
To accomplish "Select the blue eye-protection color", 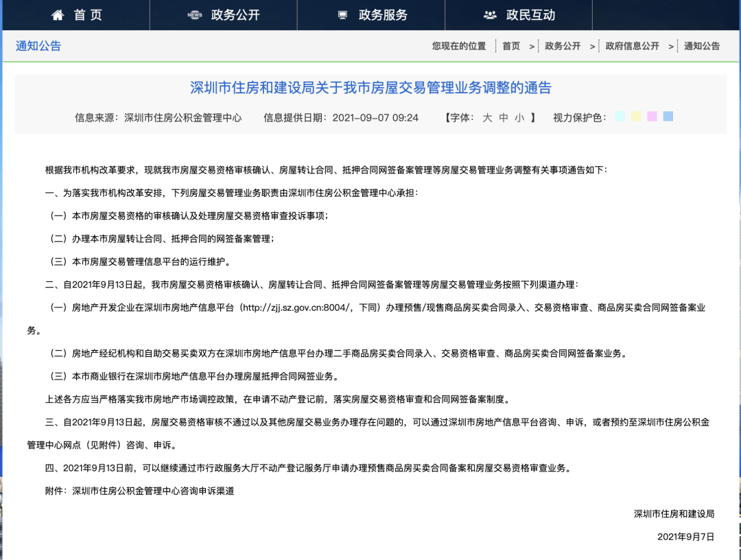I will (668, 117).
